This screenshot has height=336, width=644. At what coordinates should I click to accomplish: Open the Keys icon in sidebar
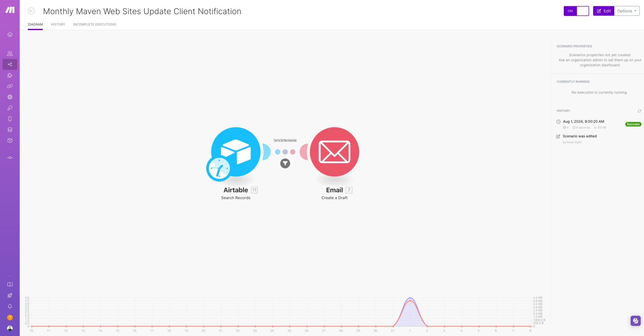[10, 108]
